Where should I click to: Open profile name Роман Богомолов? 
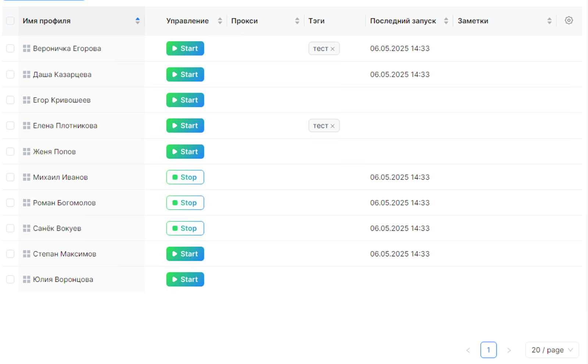[x=64, y=203]
